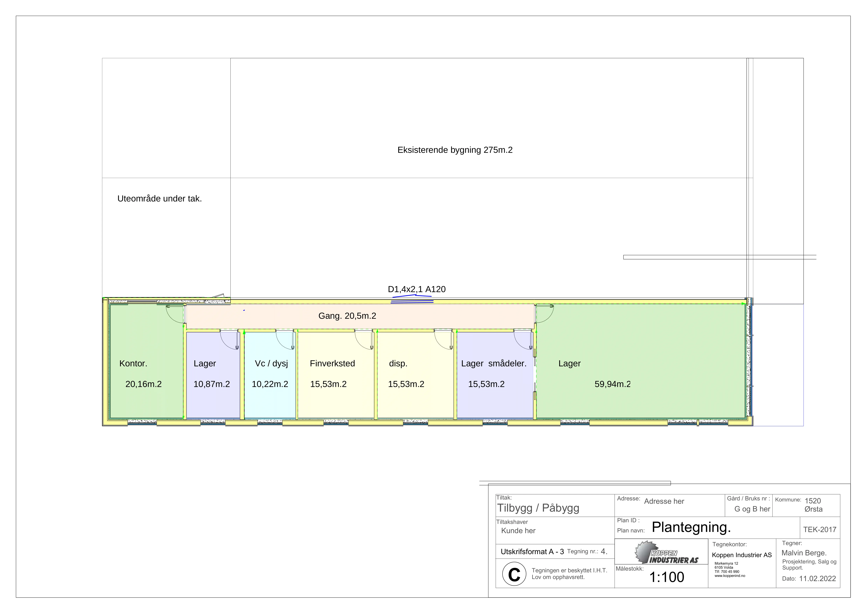This screenshot has height=614, width=868.
Task: Select the 'Lager smådeler.' room label
Action: click(x=494, y=363)
